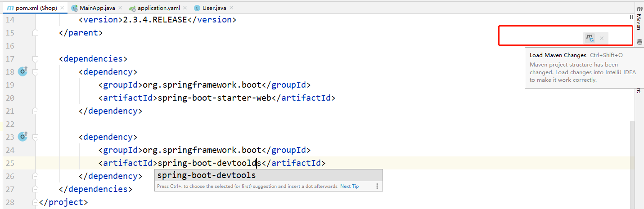644x209 pixels.
Task: Click the Next Tip link
Action: pos(349,186)
